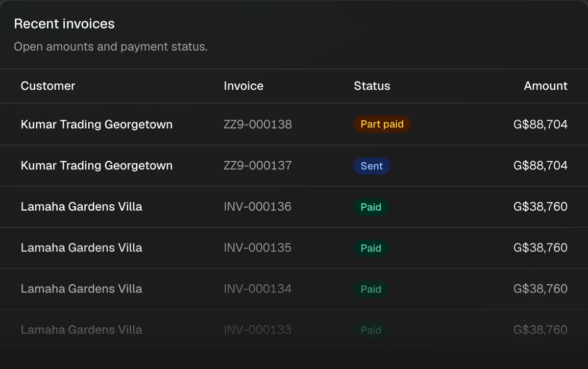The height and width of the screenshot is (369, 588).
Task: Click the Paid badge for INV-000133
Action: [371, 331]
